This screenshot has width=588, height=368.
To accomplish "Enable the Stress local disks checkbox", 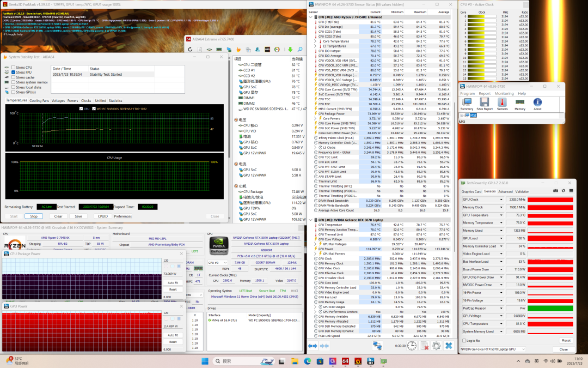I will (14, 87).
